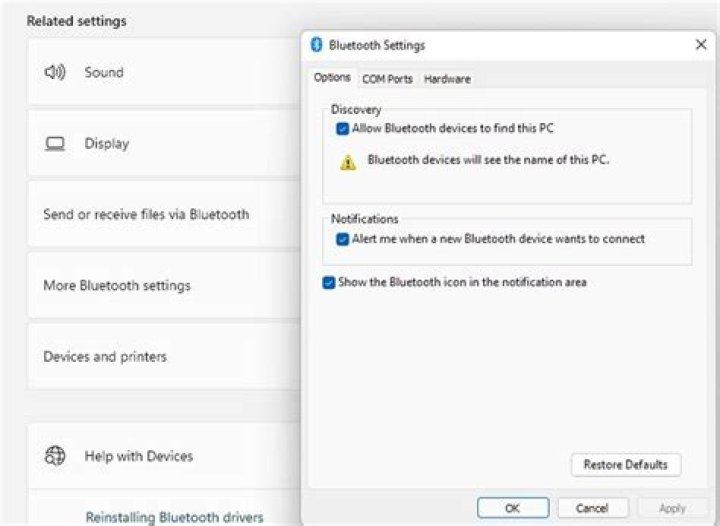Switch to the COM Ports tab

(387, 79)
